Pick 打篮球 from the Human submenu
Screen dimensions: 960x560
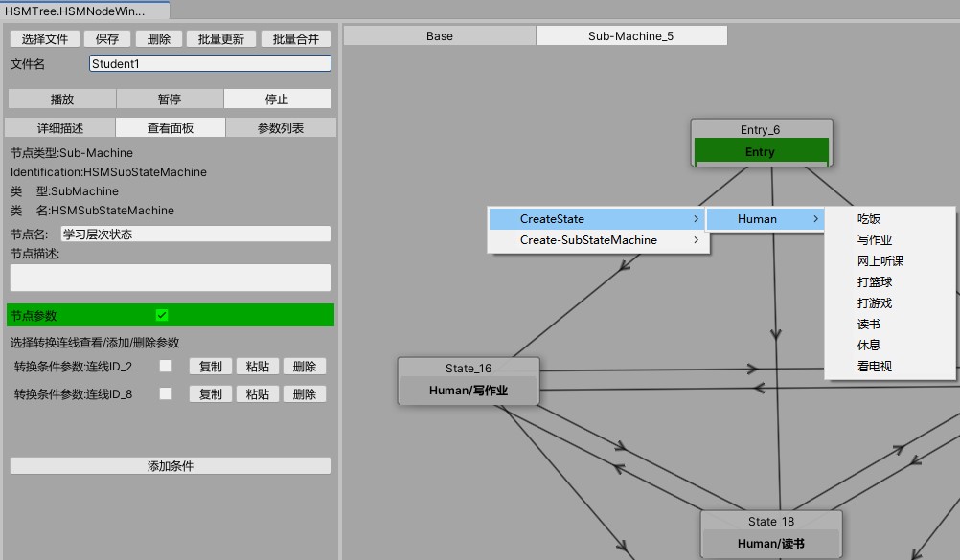click(x=890, y=282)
